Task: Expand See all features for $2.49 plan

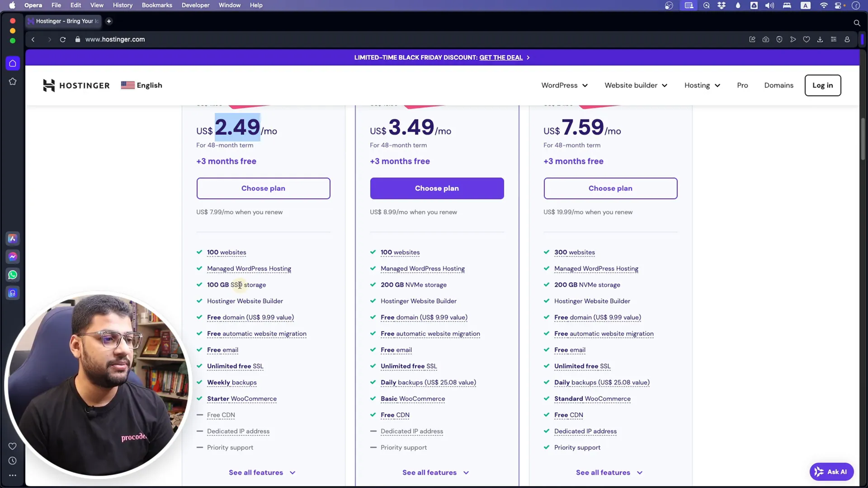Action: [263, 472]
